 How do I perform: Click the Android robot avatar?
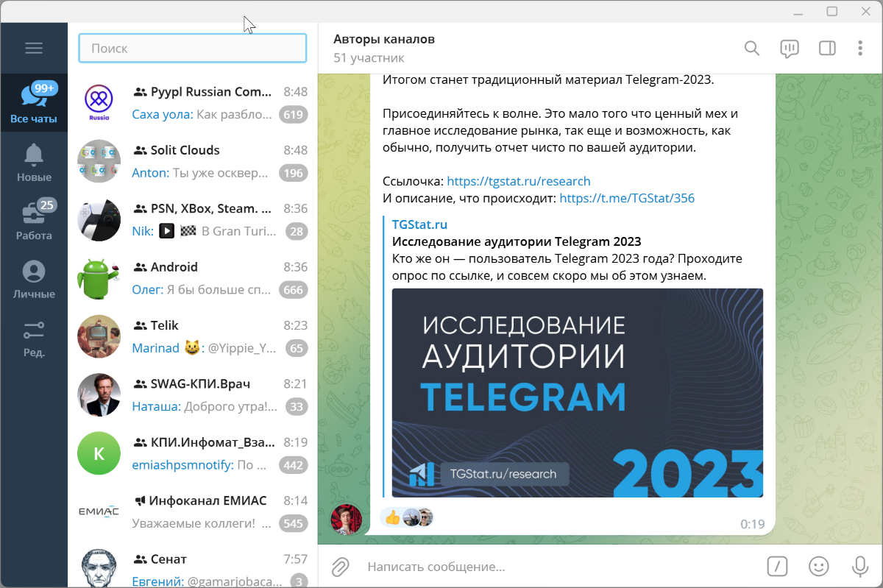tap(99, 278)
